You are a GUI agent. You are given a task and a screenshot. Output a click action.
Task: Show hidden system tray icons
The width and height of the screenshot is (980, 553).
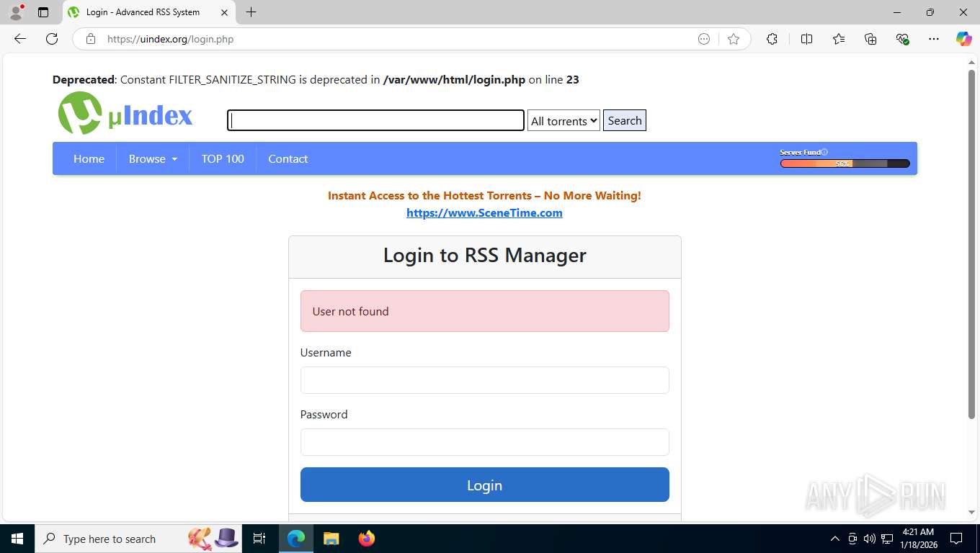click(x=835, y=539)
